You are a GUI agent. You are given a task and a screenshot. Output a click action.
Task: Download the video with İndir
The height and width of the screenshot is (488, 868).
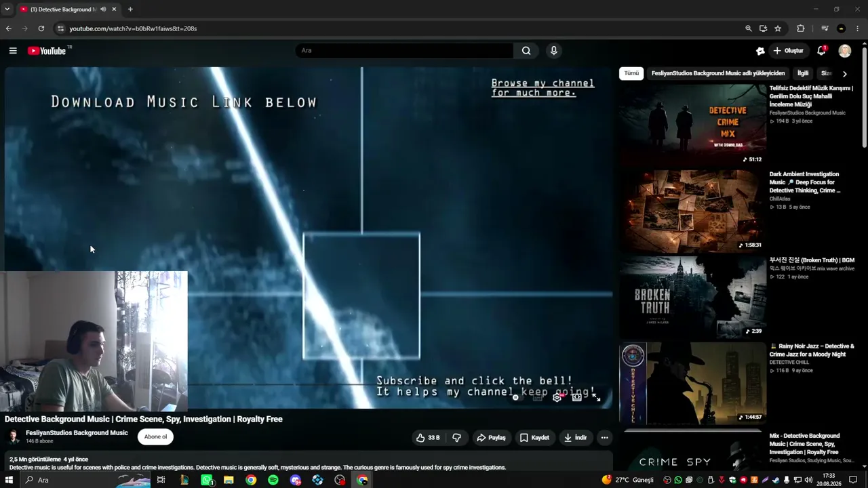pos(575,438)
